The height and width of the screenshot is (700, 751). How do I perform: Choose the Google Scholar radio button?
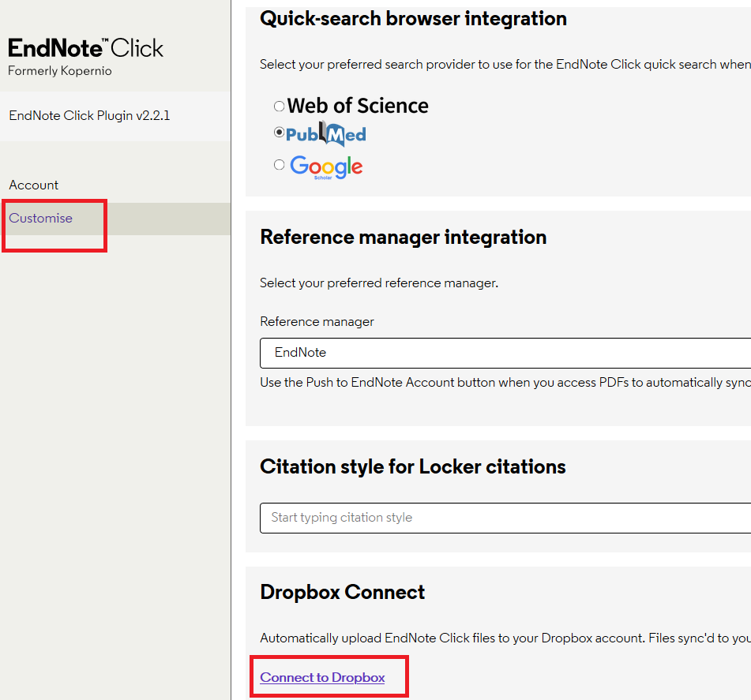279,165
